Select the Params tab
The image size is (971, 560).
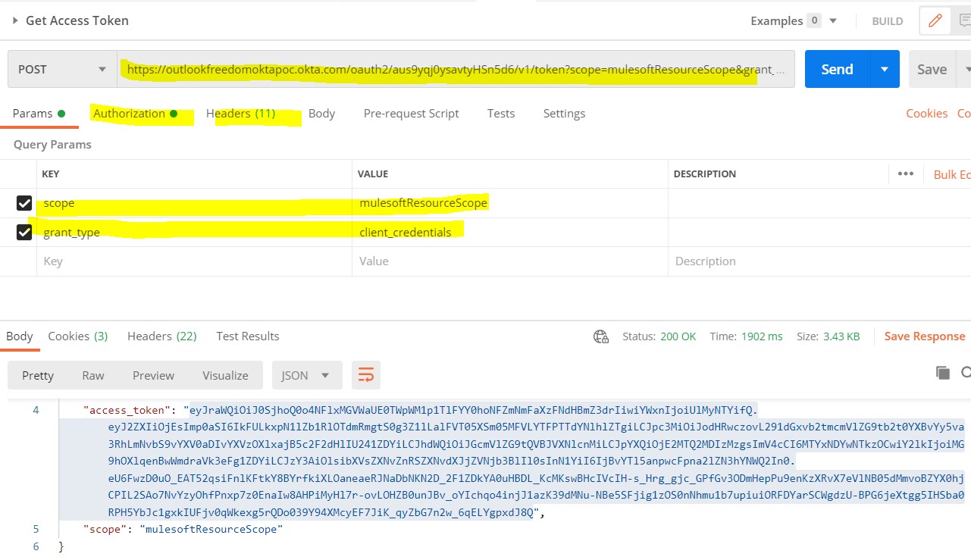click(x=39, y=114)
